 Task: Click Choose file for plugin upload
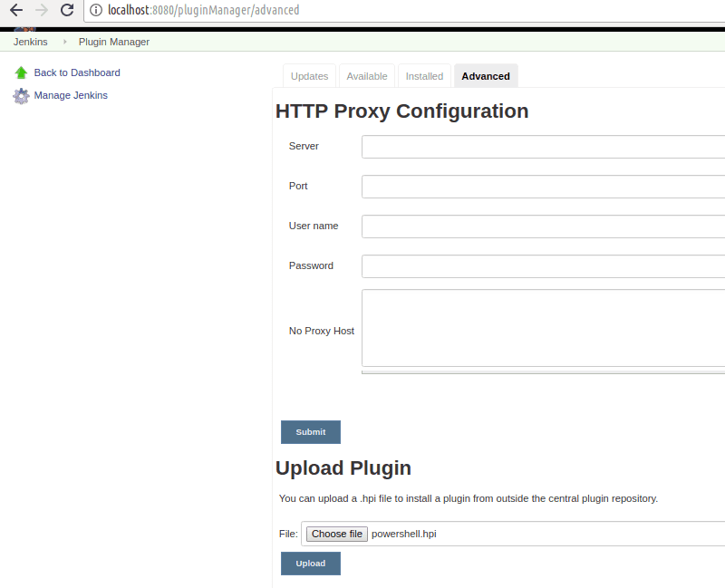pos(337,534)
